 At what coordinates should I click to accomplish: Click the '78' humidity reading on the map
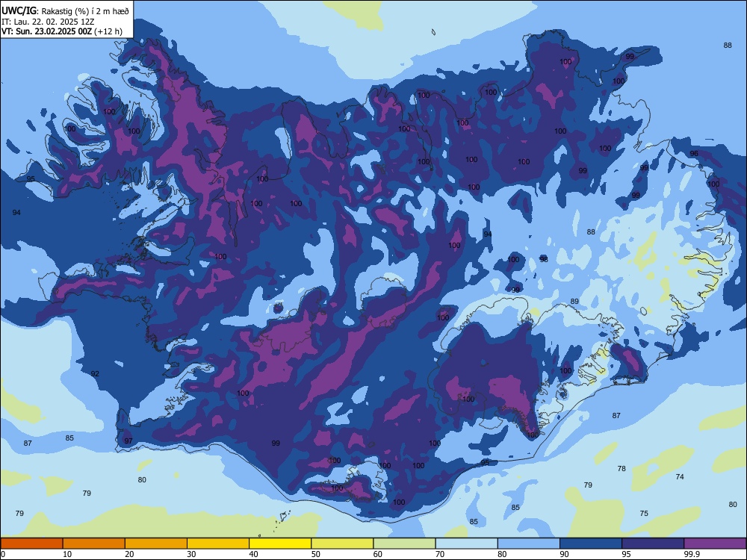pos(622,469)
